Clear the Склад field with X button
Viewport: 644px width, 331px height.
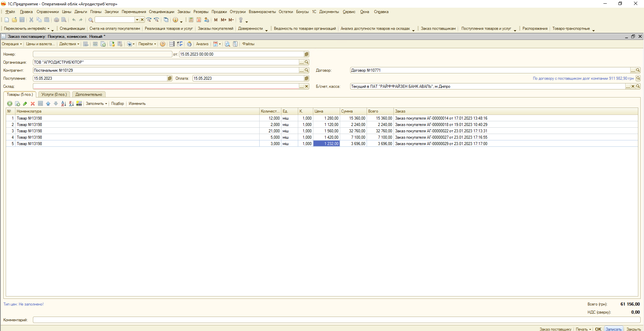click(x=306, y=86)
